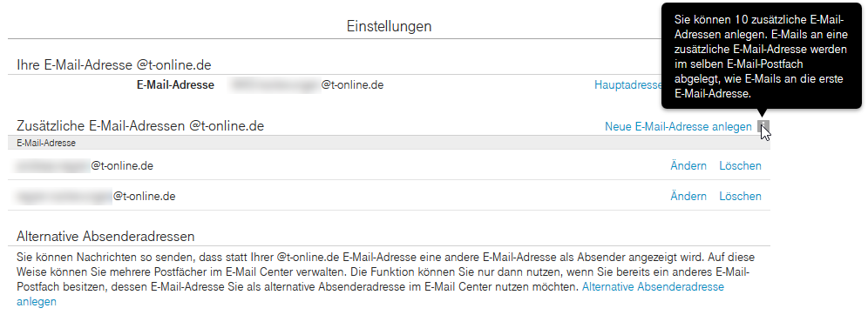Click the bold E-Mail-Adresse label

tap(175, 85)
